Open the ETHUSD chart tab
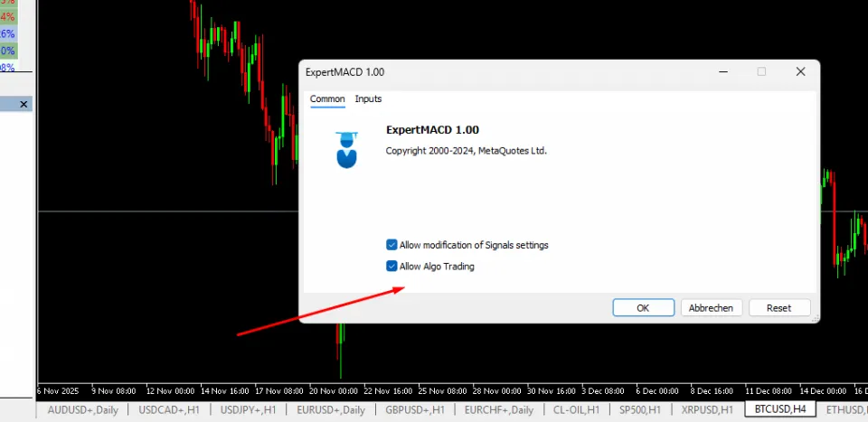 846,410
